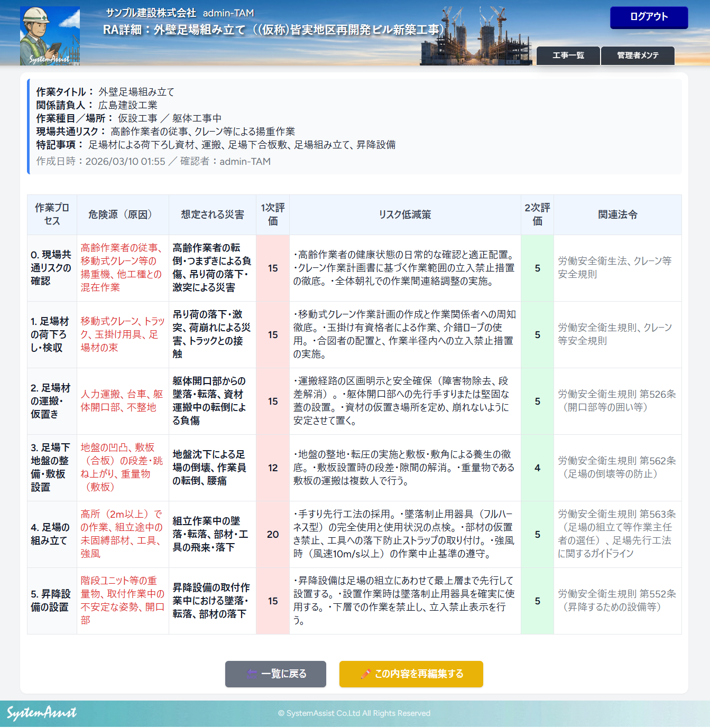Select the red 1次評価 cell showing 20
The width and height of the screenshot is (710, 728).
273,534
